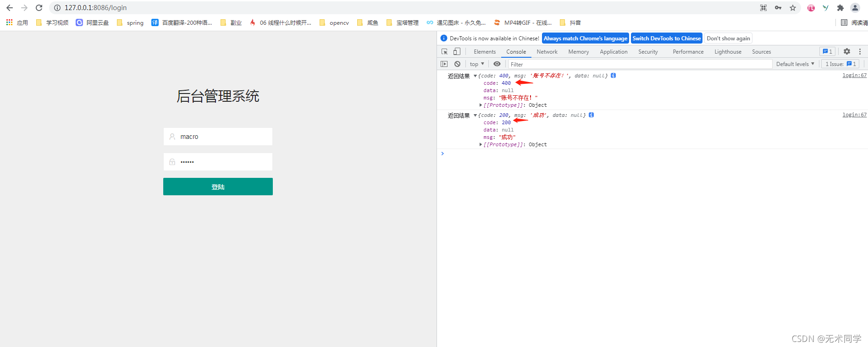868x347 pixels.
Task: Switch to the Console tab
Action: (x=516, y=52)
